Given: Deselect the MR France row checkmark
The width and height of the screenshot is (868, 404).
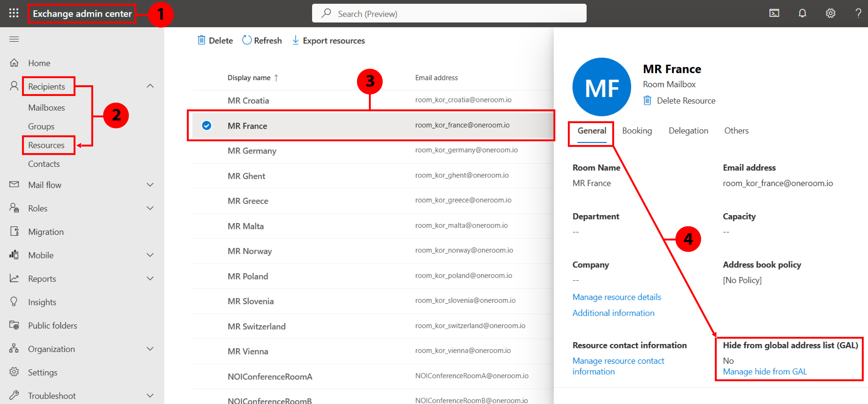Looking at the screenshot, I should 207,126.
